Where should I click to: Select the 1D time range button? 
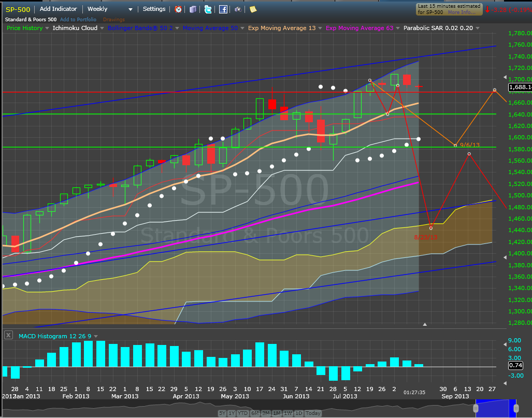click(298, 413)
